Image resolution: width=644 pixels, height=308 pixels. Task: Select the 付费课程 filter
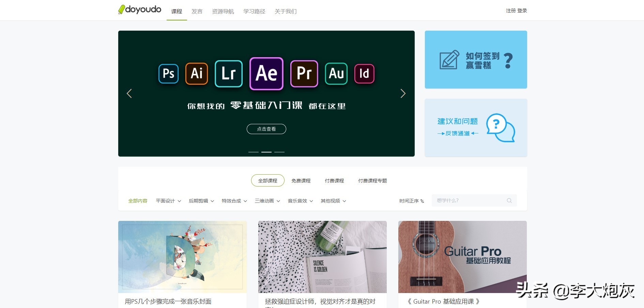click(335, 180)
